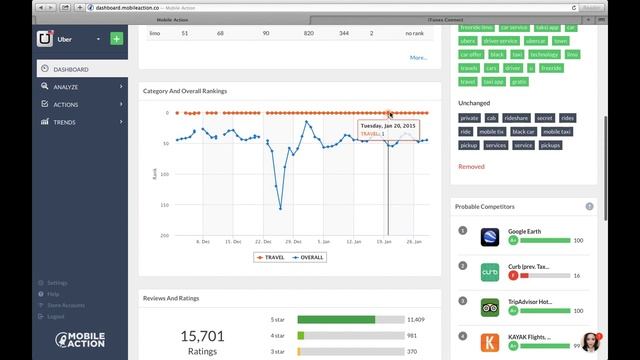Open the Store Accounts link
The height and width of the screenshot is (360, 640).
pyautogui.click(x=66, y=305)
